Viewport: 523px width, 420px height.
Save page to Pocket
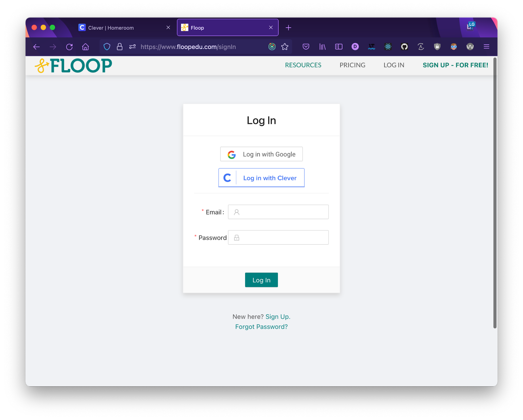click(x=306, y=47)
